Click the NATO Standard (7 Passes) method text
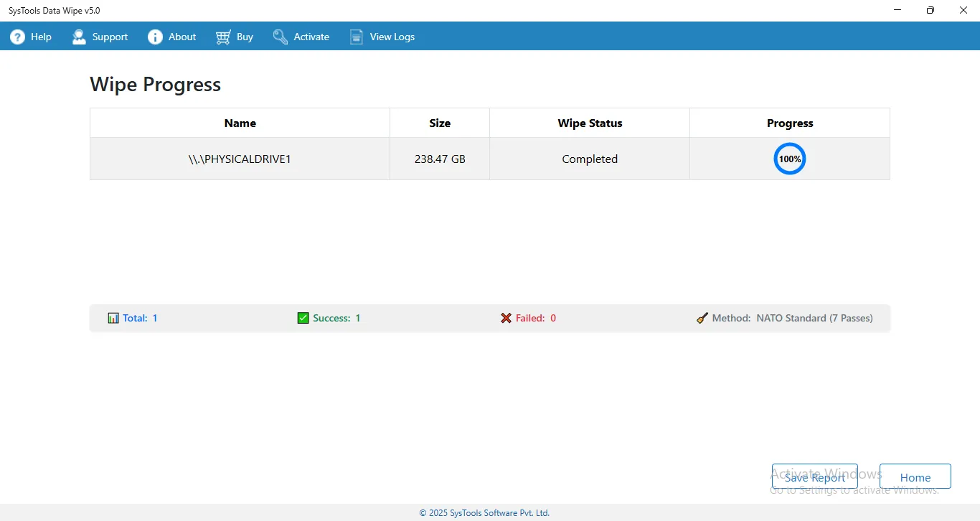This screenshot has height=521, width=980. point(814,318)
